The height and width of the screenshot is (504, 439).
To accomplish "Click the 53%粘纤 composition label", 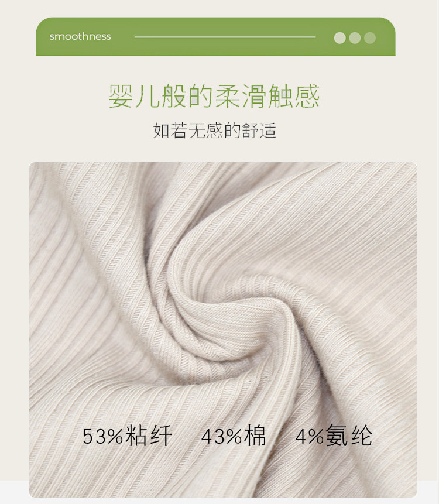I will 127,436.
